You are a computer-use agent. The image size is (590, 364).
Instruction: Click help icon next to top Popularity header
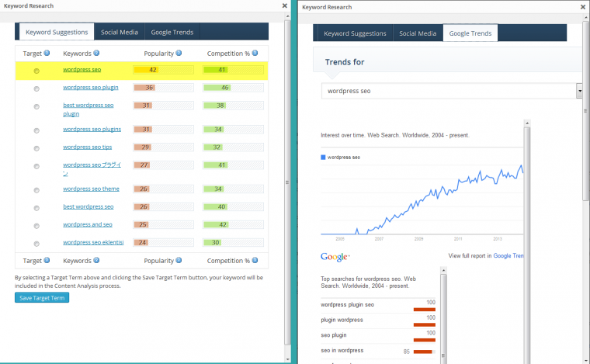pyautogui.click(x=179, y=53)
